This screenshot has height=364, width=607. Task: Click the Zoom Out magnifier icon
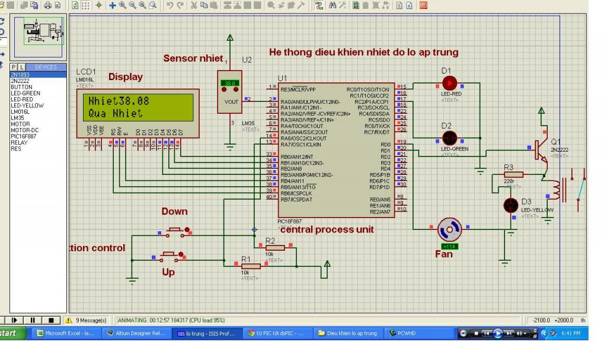(132, 5)
